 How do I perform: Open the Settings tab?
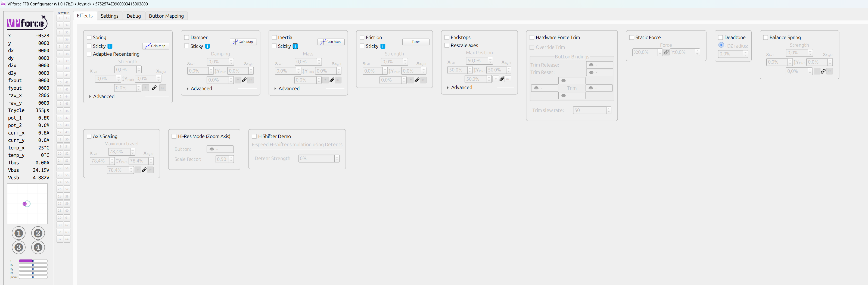(110, 16)
